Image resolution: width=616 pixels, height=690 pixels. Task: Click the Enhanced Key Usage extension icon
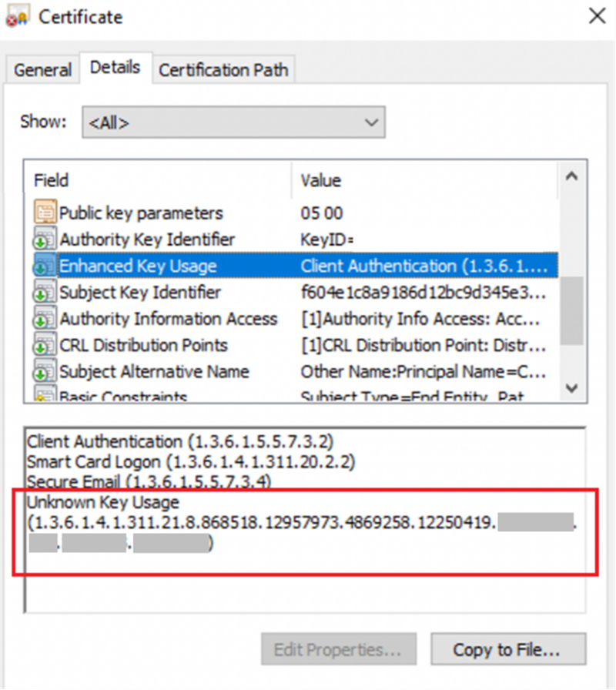(x=46, y=266)
